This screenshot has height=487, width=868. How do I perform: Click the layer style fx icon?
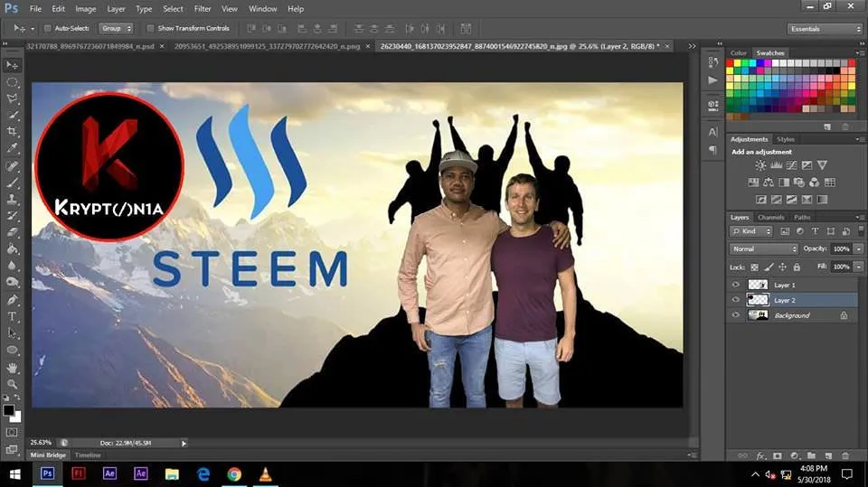coord(760,455)
